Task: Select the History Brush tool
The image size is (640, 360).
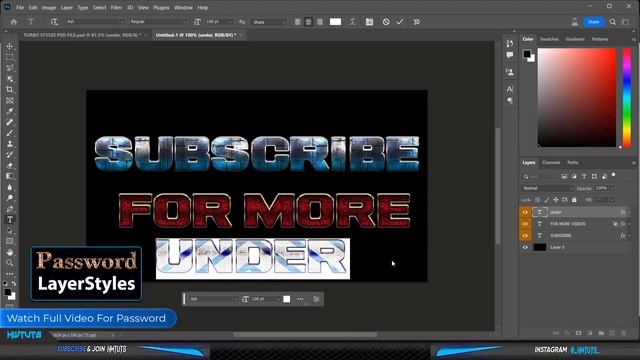Action: point(9,155)
